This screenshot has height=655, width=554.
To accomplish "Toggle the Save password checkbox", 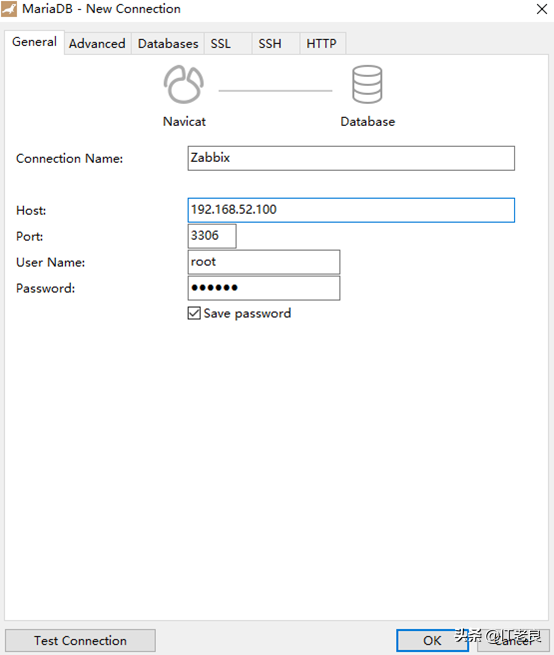I will click(x=194, y=313).
